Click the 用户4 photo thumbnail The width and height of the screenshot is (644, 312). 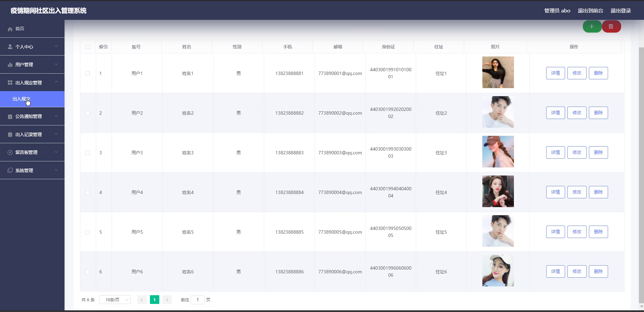[x=498, y=191]
